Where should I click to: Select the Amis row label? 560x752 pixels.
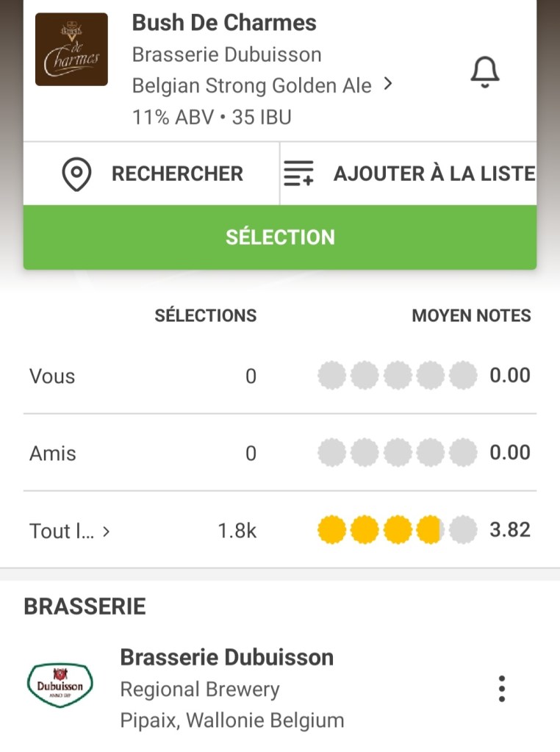(x=53, y=454)
